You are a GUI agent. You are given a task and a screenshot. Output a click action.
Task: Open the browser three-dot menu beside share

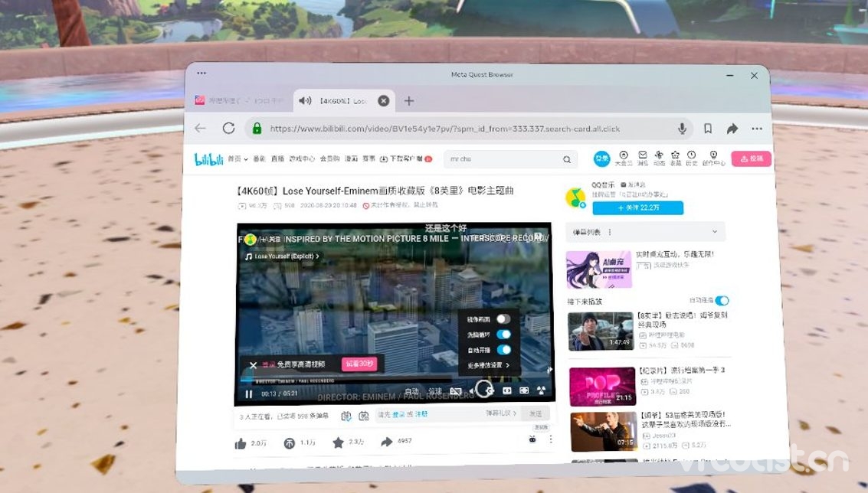coord(757,129)
